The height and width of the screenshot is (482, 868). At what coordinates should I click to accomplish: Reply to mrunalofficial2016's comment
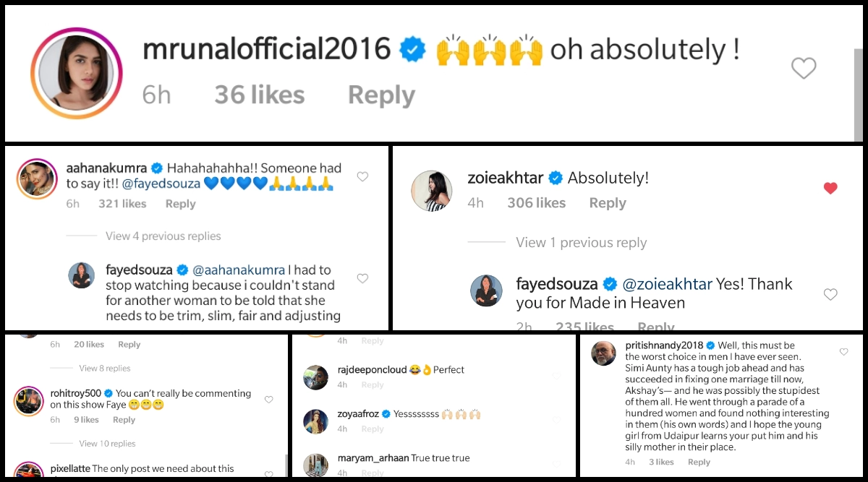coord(381,95)
